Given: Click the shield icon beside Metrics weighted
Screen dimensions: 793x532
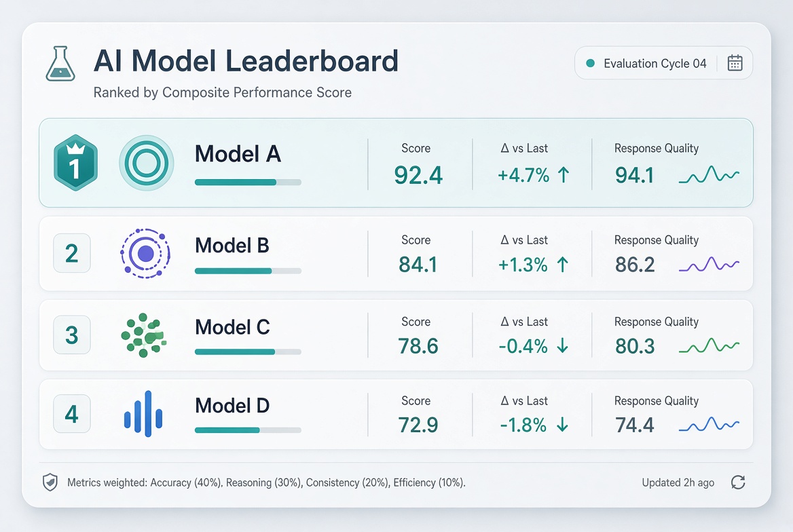Looking at the screenshot, I should click(x=50, y=482).
